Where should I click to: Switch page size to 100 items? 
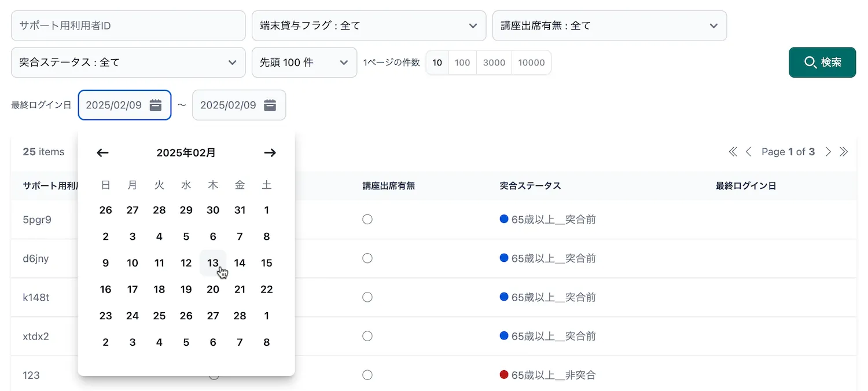462,62
